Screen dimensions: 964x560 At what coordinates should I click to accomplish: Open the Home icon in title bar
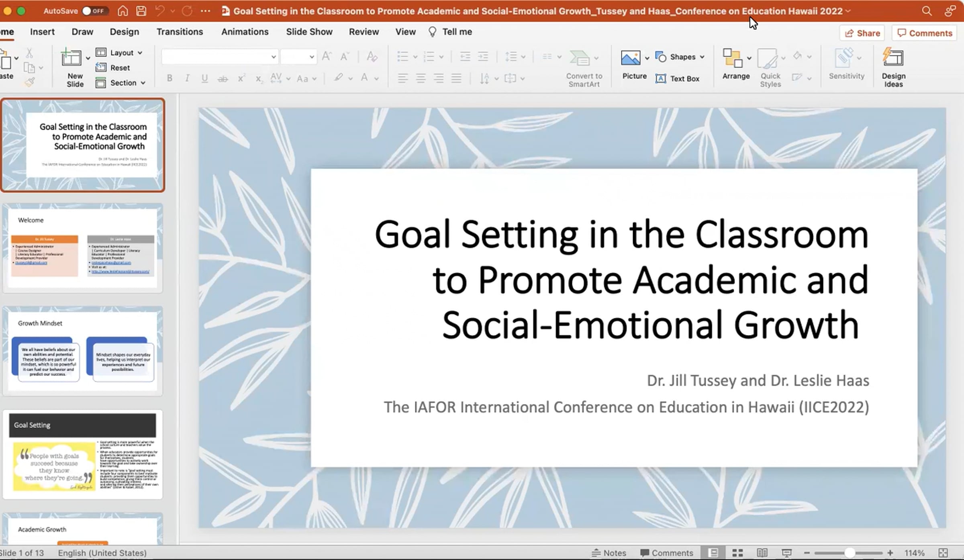tap(123, 11)
